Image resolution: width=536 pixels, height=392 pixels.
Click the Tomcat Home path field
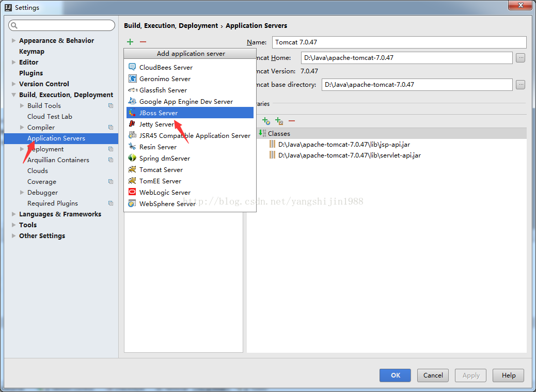(x=407, y=58)
